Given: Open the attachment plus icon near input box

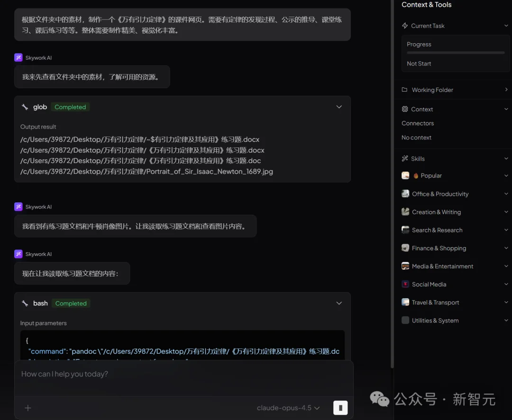Looking at the screenshot, I should [x=27, y=408].
